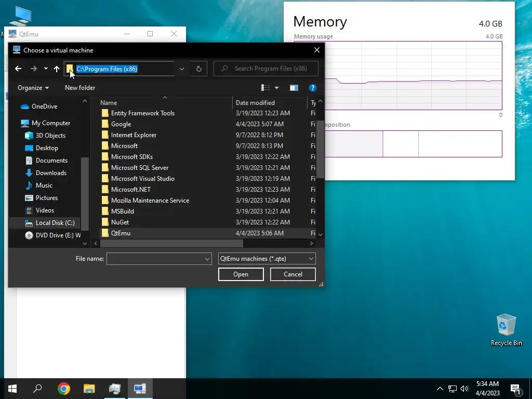Open Downloads in the sidebar
The image size is (532, 399).
pos(51,173)
